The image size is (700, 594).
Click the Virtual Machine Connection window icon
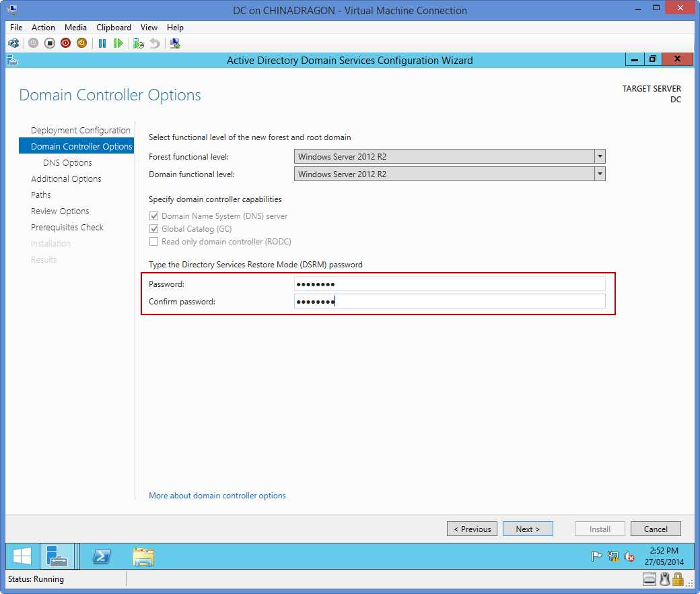pyautogui.click(x=12, y=9)
